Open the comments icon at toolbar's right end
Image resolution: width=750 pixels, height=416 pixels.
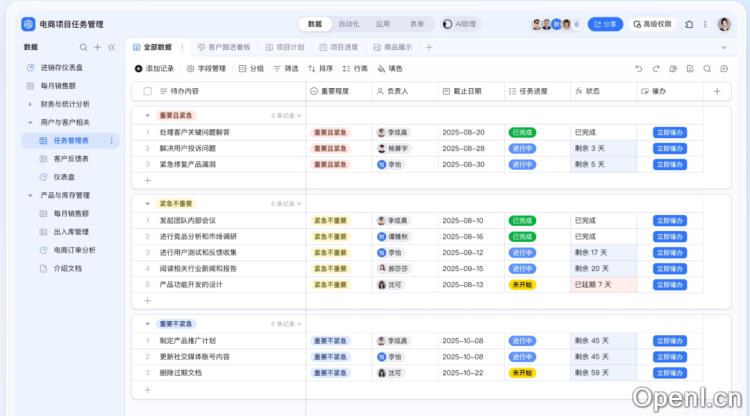click(x=723, y=69)
